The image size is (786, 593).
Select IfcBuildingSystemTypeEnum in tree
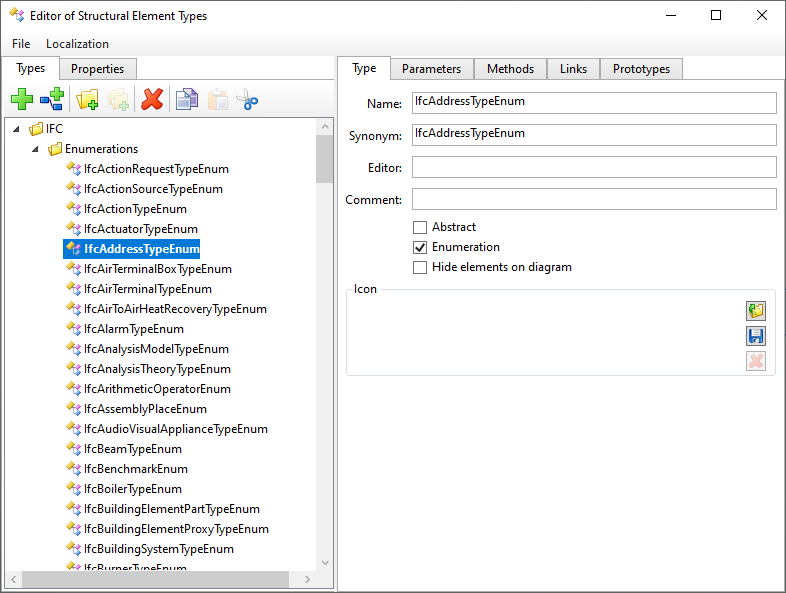tap(159, 549)
